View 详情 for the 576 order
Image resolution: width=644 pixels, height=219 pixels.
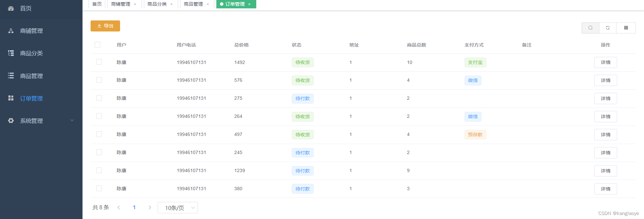click(x=606, y=80)
